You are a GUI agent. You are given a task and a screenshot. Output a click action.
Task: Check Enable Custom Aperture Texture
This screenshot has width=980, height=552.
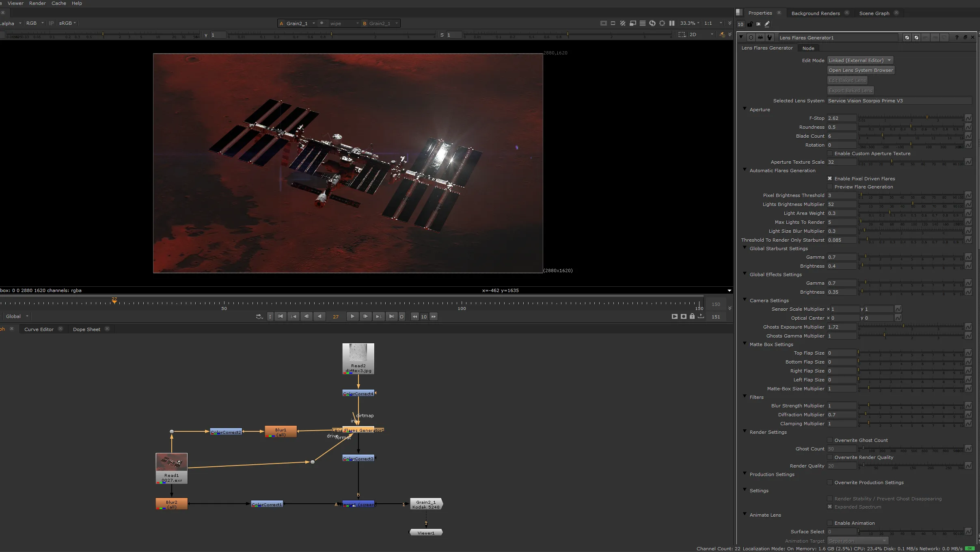pyautogui.click(x=830, y=154)
